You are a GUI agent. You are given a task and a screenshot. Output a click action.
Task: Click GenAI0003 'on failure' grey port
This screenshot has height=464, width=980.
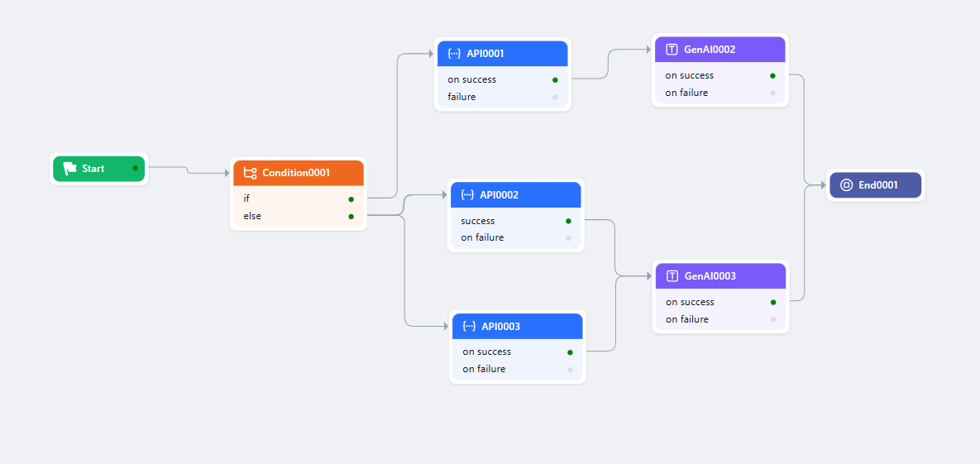coord(773,319)
